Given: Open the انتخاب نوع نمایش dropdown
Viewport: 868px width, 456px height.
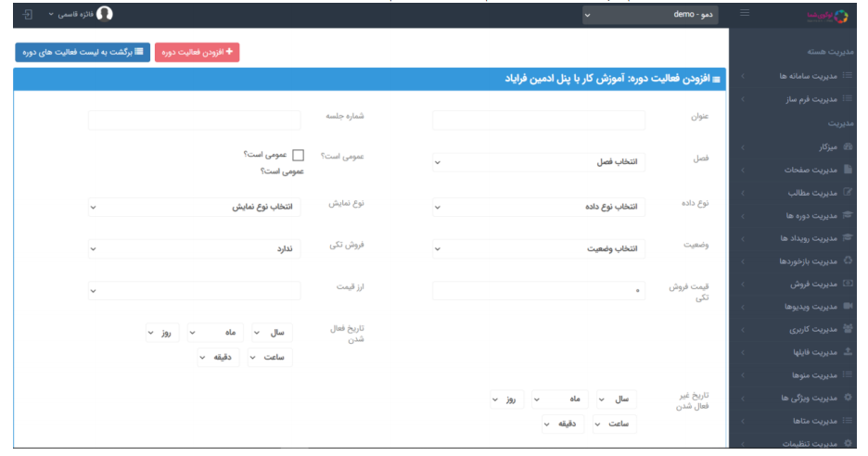Looking at the screenshot, I should coord(195,207).
